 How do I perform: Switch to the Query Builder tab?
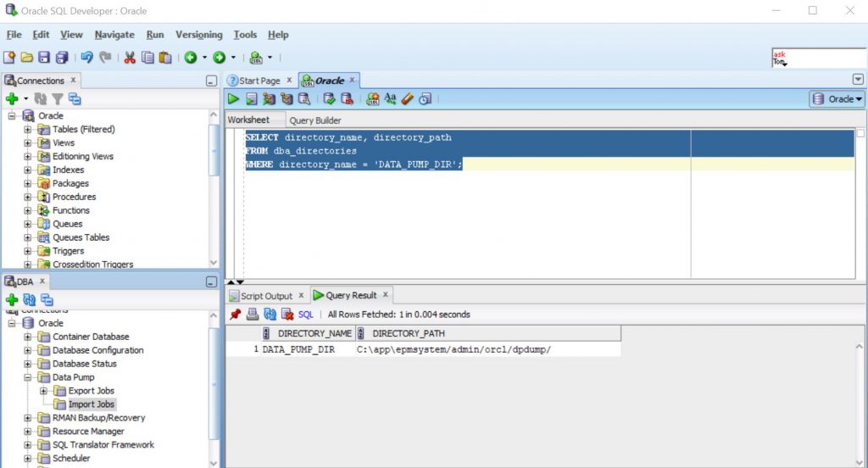[x=315, y=120]
